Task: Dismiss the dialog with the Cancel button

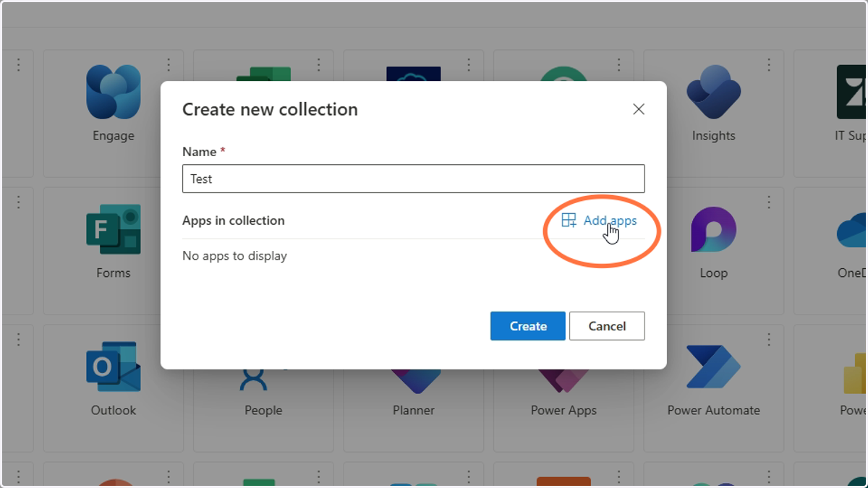Action: click(x=607, y=326)
